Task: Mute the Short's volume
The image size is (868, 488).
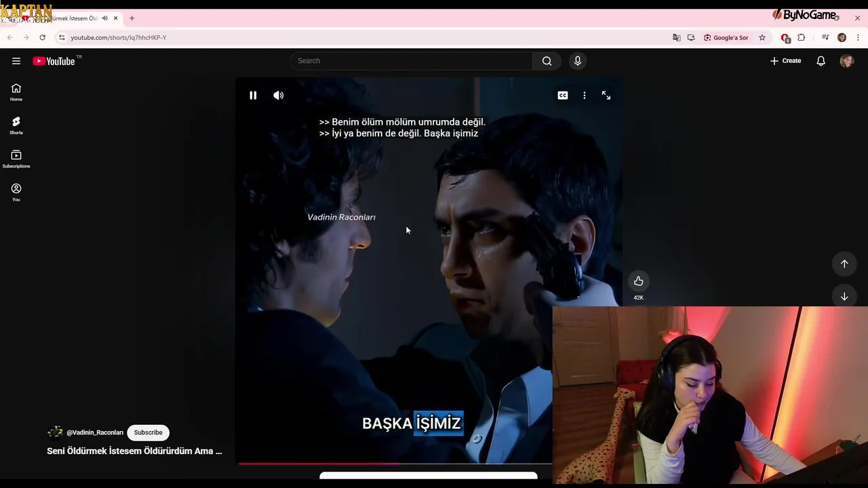Action: pos(279,96)
